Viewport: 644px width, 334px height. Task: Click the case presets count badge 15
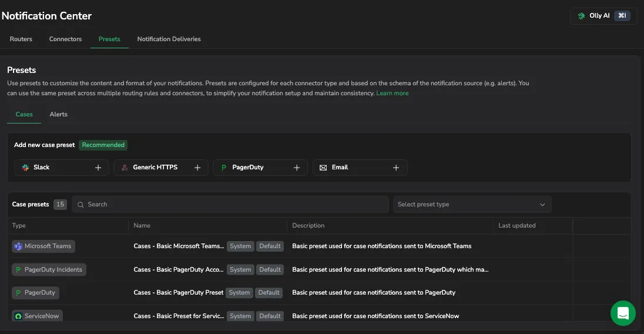pyautogui.click(x=60, y=204)
